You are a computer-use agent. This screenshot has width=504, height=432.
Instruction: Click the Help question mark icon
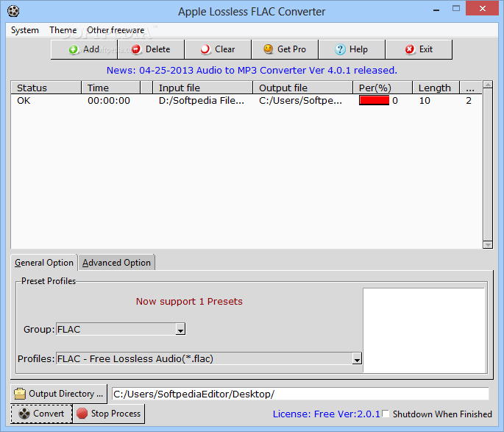tap(340, 49)
